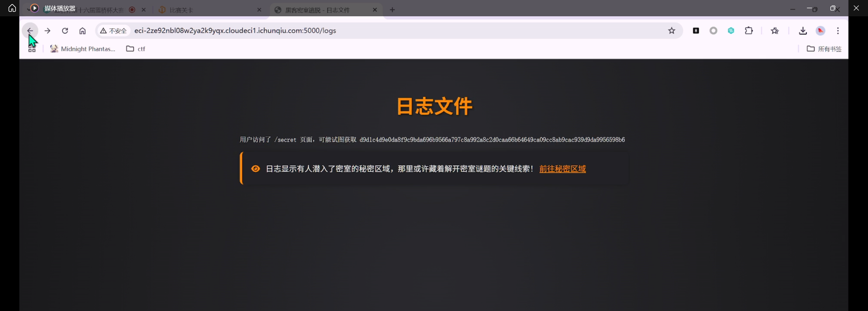Viewport: 868px width, 311px height.
Task: Click the URL address bar text
Action: click(x=235, y=31)
